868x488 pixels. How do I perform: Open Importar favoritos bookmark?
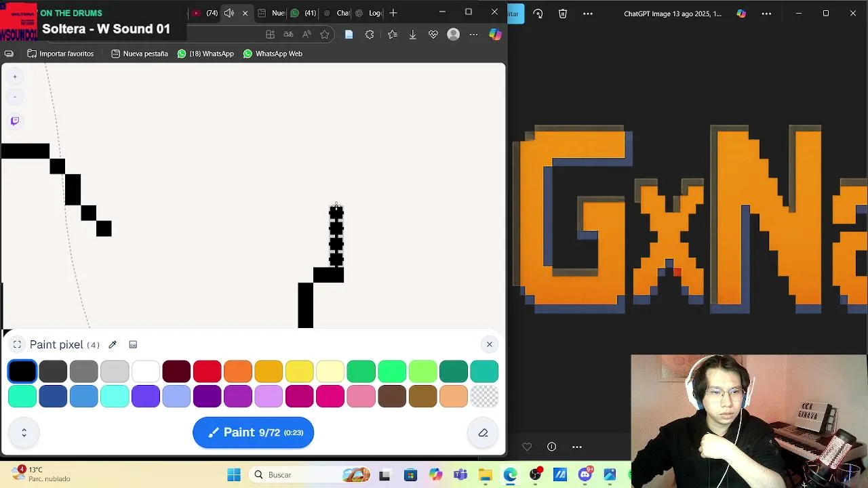click(60, 54)
